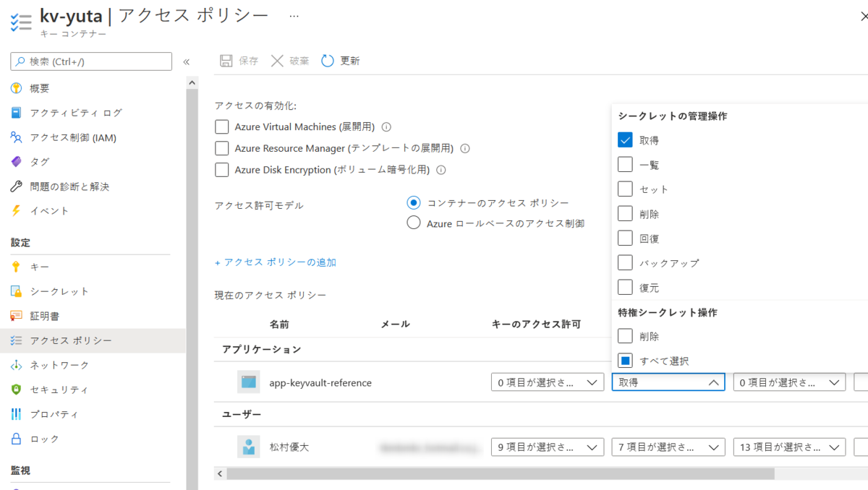Screen dimensions: 868x490
Task: Click the horizontal scrollbar under the policy table
Action: tap(500, 474)
